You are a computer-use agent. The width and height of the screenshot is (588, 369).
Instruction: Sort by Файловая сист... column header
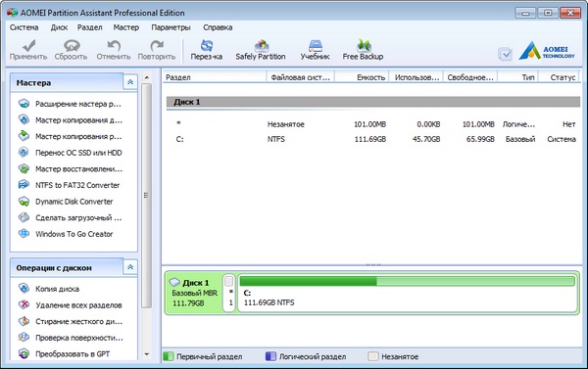[x=301, y=77]
